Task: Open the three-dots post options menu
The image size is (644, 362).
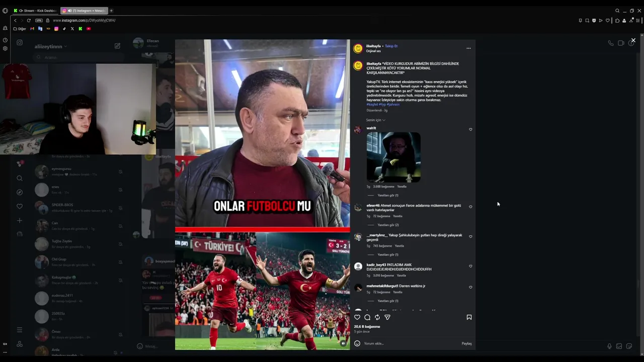Action: [x=468, y=48]
